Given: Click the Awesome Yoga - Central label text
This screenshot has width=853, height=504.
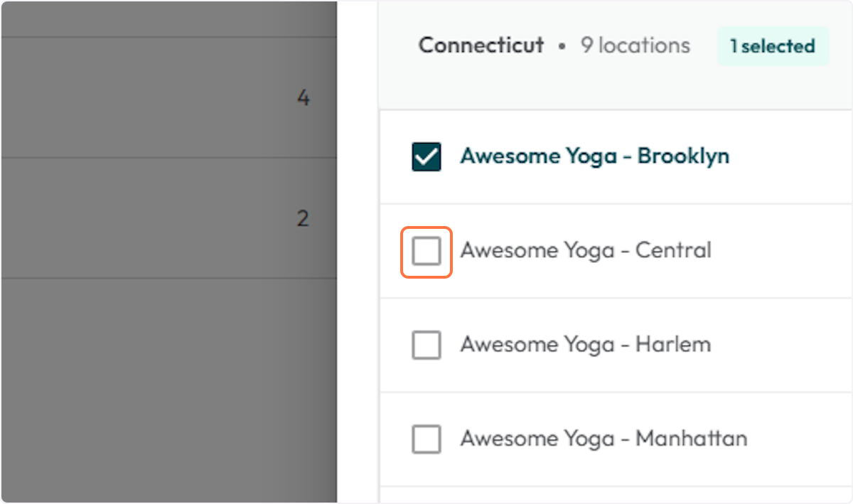Looking at the screenshot, I should click(586, 251).
